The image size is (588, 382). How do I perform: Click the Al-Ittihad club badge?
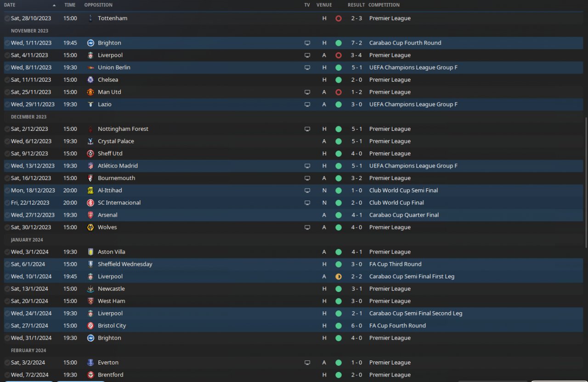(x=90, y=190)
